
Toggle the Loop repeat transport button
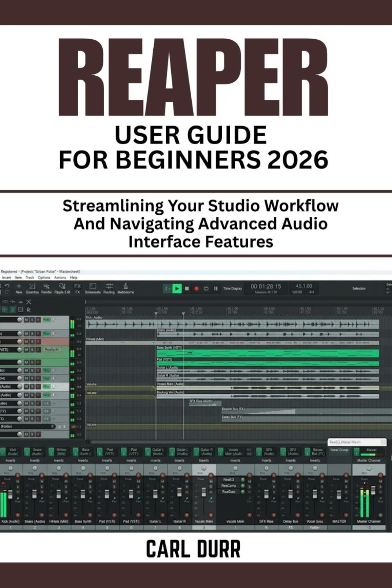click(206, 289)
